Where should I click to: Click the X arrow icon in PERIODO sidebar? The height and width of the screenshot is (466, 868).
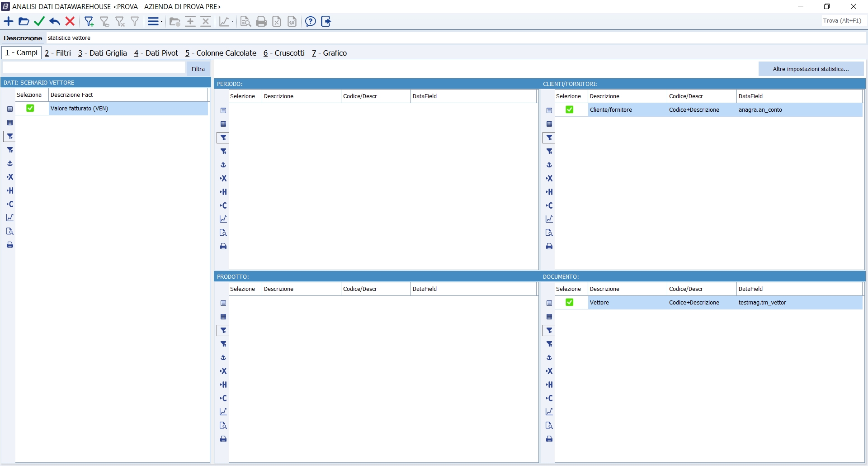223,178
